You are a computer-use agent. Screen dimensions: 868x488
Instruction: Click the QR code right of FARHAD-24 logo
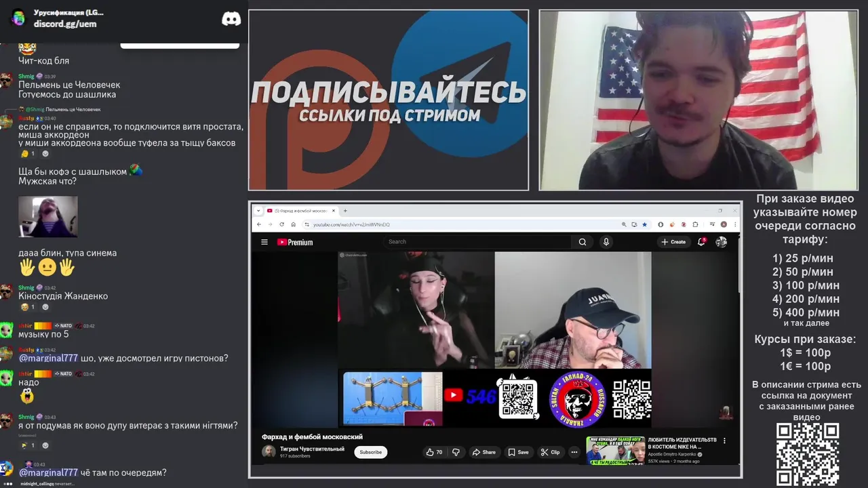point(631,399)
